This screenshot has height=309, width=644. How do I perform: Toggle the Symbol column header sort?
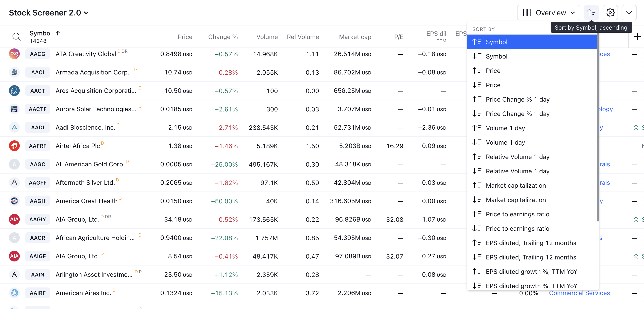tap(41, 33)
